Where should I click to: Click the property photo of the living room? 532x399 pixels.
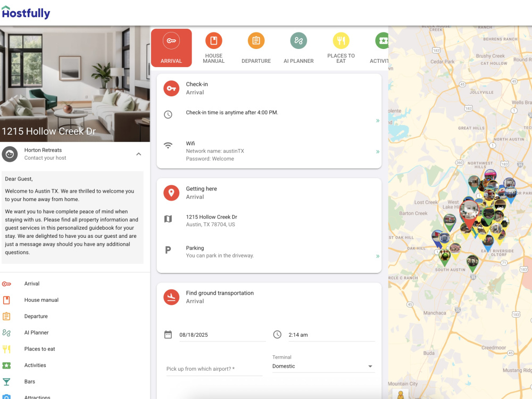75,84
